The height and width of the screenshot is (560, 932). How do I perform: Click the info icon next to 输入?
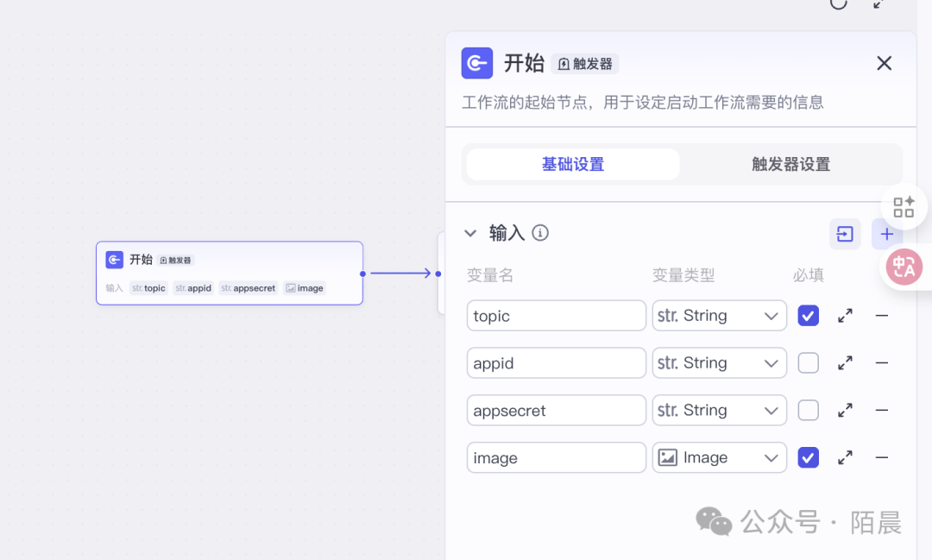(x=539, y=233)
